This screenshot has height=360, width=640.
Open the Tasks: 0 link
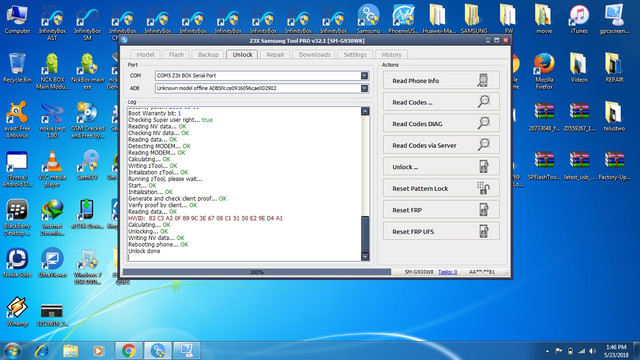(x=447, y=272)
